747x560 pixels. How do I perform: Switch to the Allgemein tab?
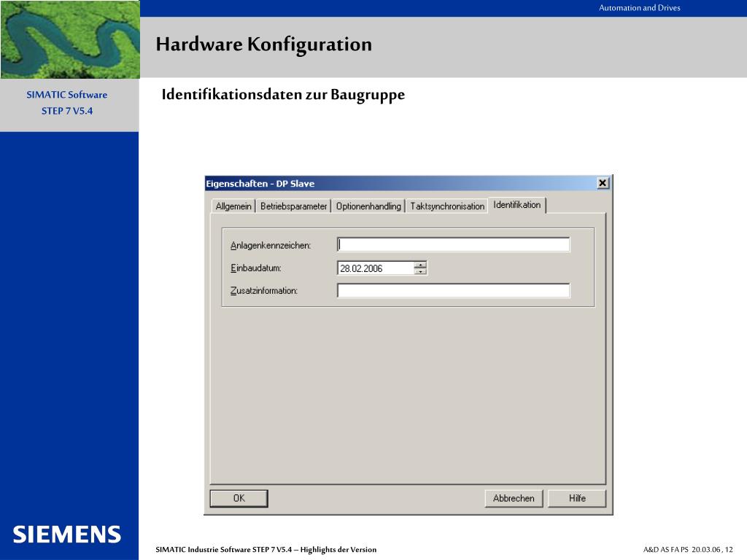(233, 206)
